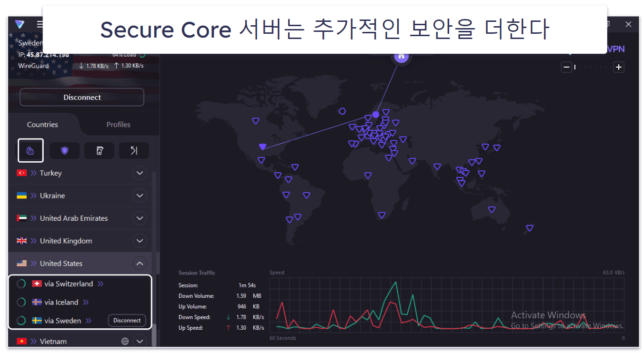The image size is (644, 353).
Task: Open the hamburger menu beside the Proton logo
Action: click(40, 24)
